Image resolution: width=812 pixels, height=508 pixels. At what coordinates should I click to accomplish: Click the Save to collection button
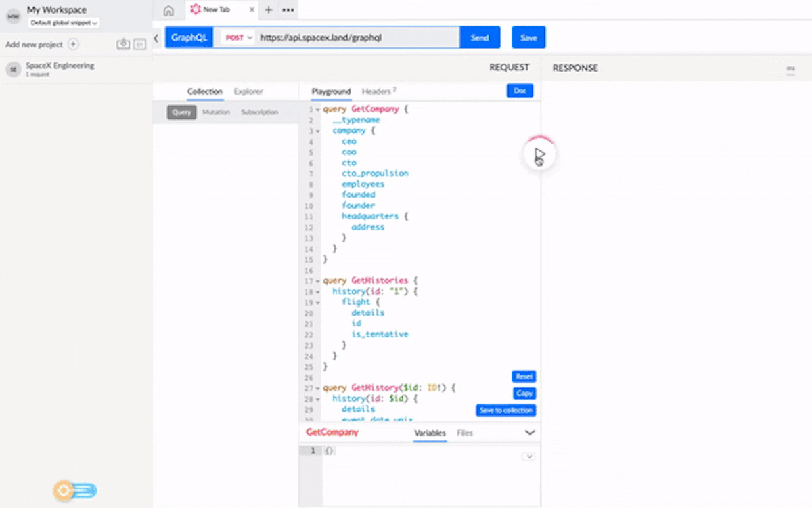click(505, 410)
